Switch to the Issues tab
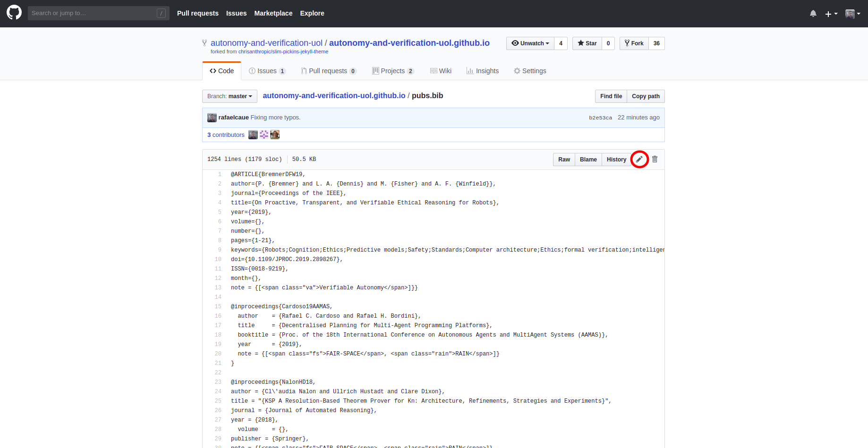Image resolution: width=868 pixels, height=448 pixels. (267, 71)
